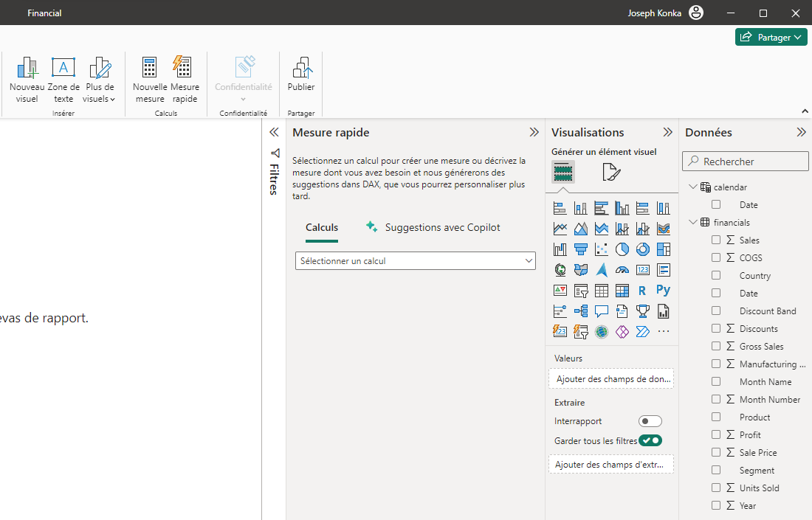The width and height of the screenshot is (812, 520).
Task: Insert the ArcGIS Maps globe visual
Action: 601,332
